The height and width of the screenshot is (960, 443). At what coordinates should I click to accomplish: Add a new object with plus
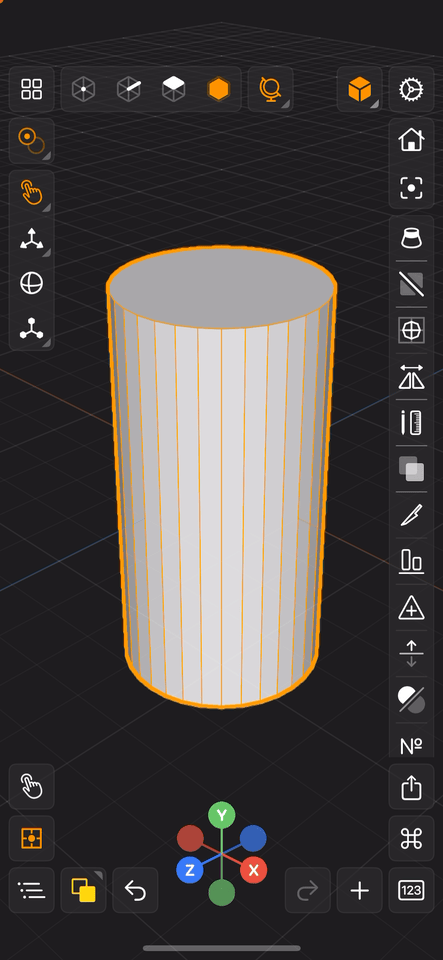(360, 890)
